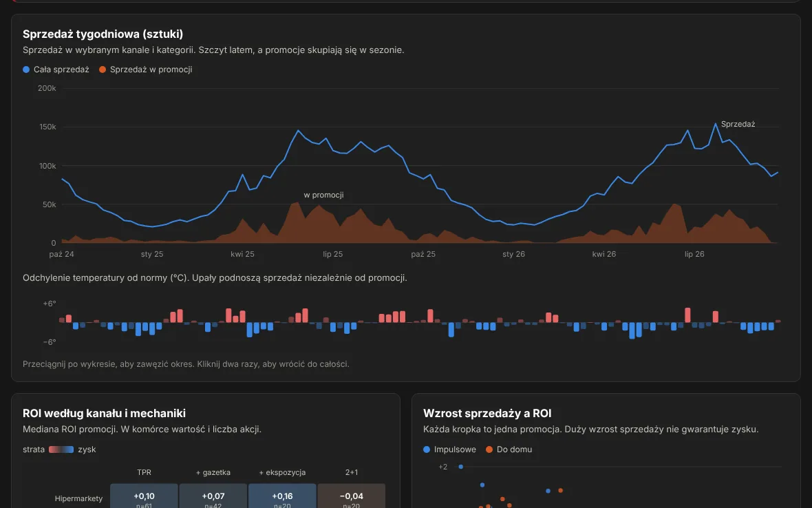Click the 'Hipermarkety' row label

[78, 498]
